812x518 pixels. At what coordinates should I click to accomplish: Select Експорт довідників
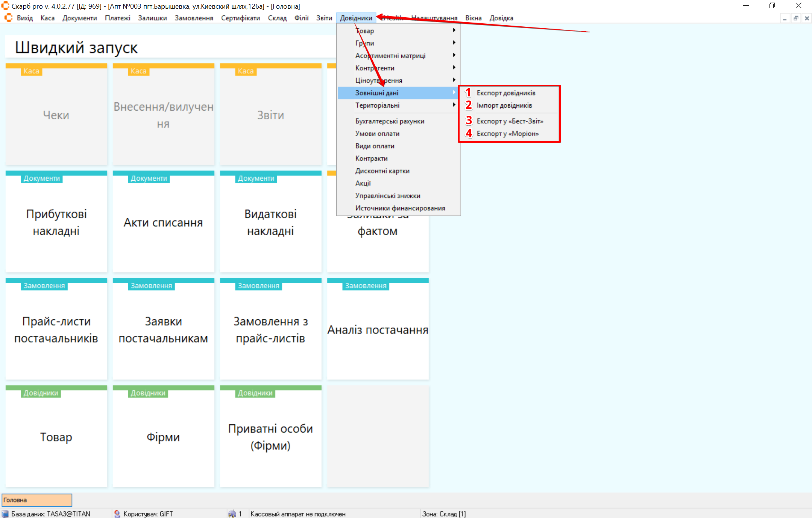509,93
